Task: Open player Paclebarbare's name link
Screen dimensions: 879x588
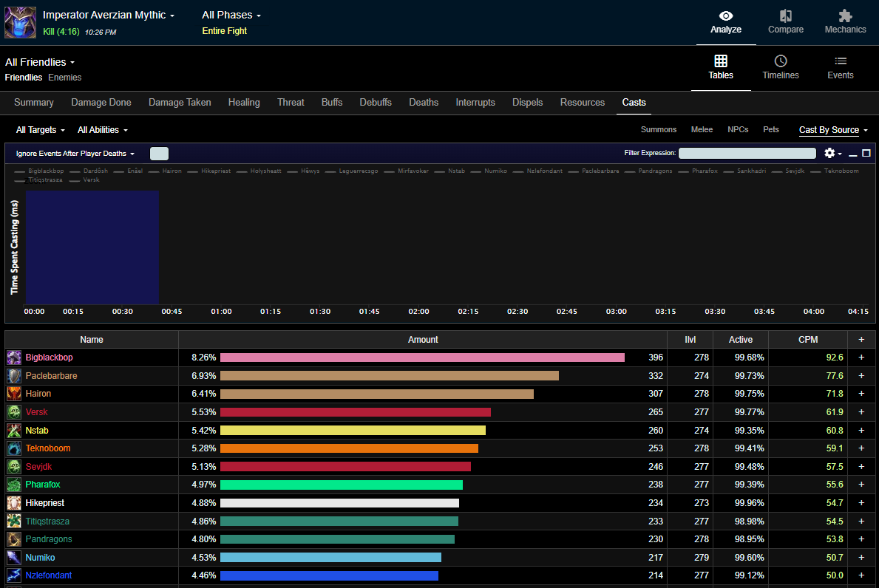Action: pyautogui.click(x=51, y=376)
